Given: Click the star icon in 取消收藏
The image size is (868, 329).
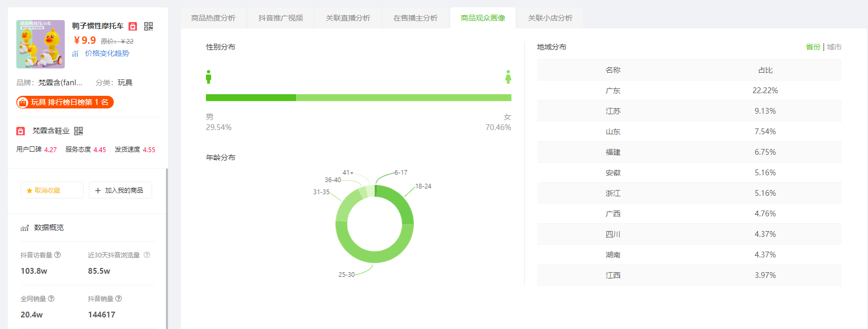Looking at the screenshot, I should tap(29, 191).
